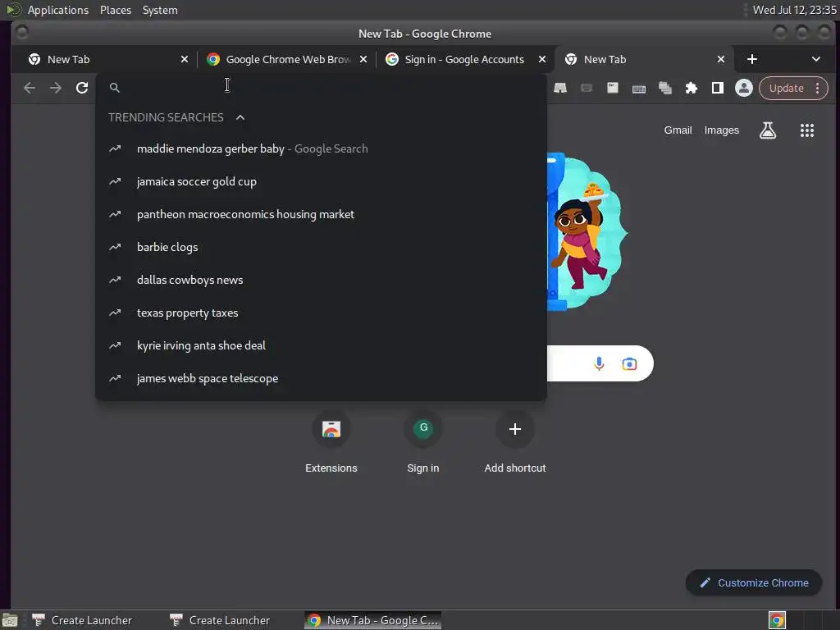Select the rightmost New Tab
The image size is (840, 630).
pos(645,59)
